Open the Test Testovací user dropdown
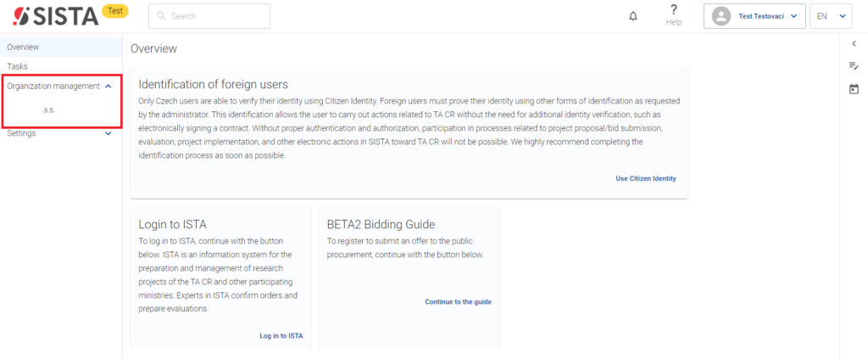The width and height of the screenshot is (868, 359). 754,16
